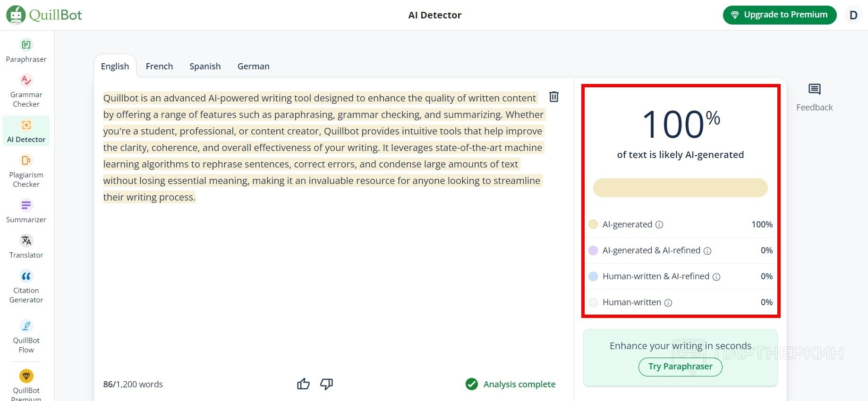Select the German language tab
This screenshot has height=401, width=868.
point(253,67)
